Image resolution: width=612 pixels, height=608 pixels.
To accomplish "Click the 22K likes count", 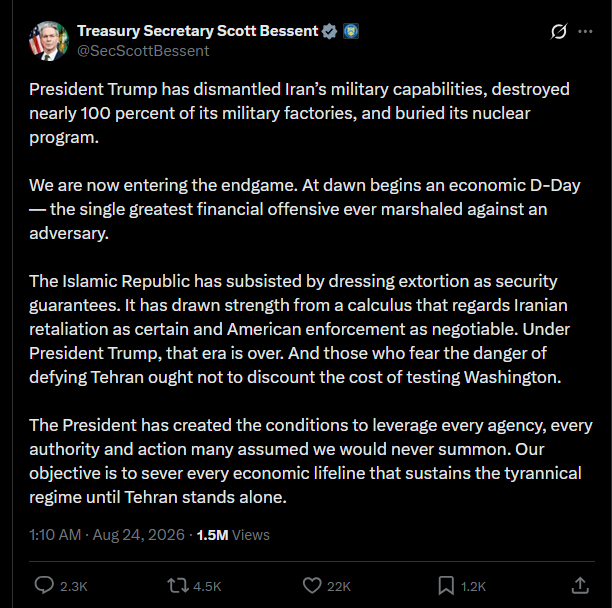I will point(339,587).
